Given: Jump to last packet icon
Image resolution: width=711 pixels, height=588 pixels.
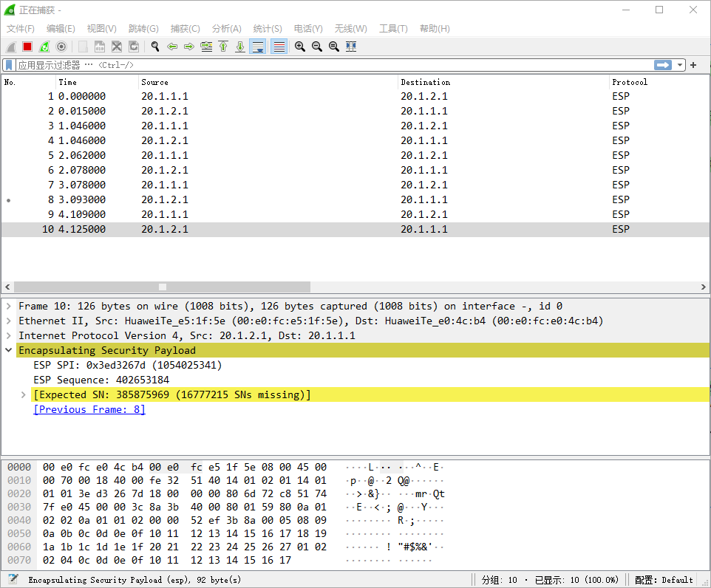Looking at the screenshot, I should pos(240,47).
